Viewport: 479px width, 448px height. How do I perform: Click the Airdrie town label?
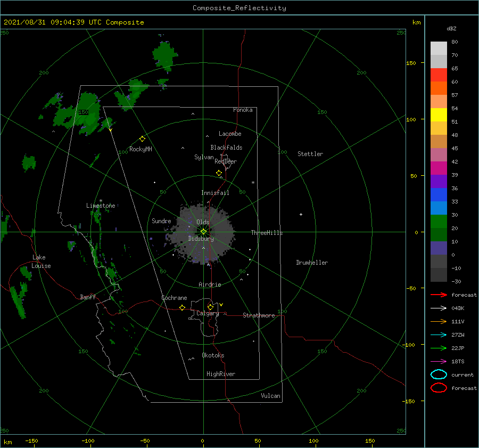tap(210, 284)
